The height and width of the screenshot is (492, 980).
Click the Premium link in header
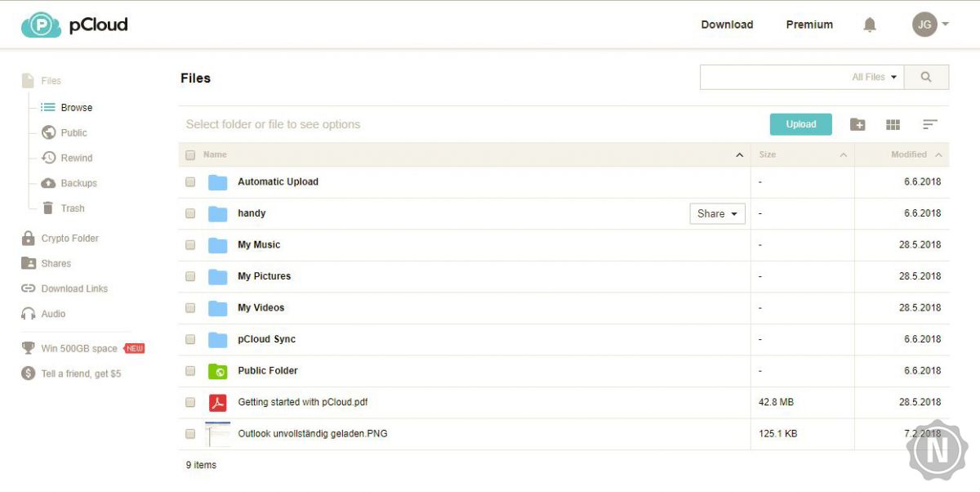tap(809, 25)
